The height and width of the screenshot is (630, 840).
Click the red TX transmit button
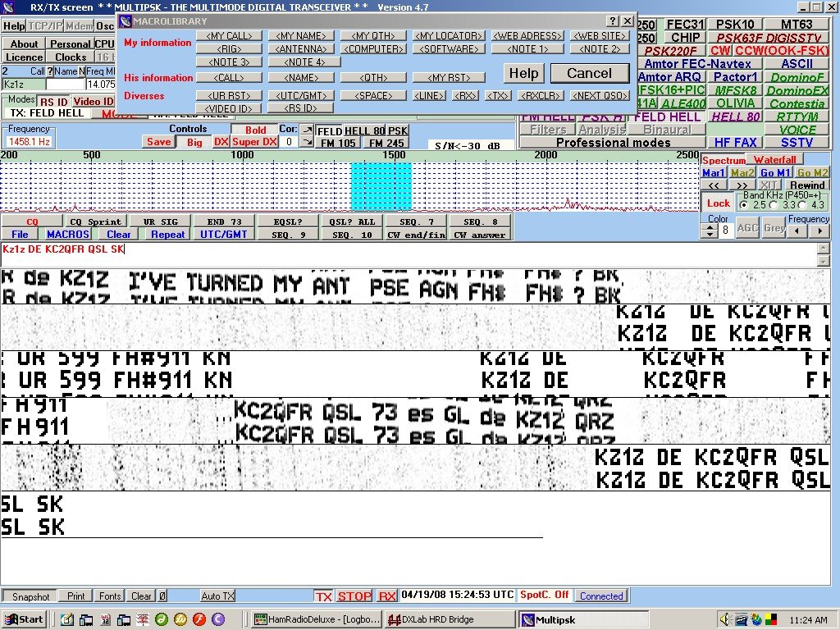324,596
